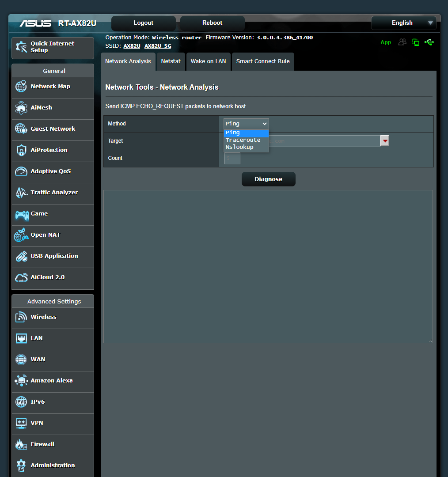The height and width of the screenshot is (477, 448).
Task: Open the Wireless router operation mode link
Action: point(177,38)
